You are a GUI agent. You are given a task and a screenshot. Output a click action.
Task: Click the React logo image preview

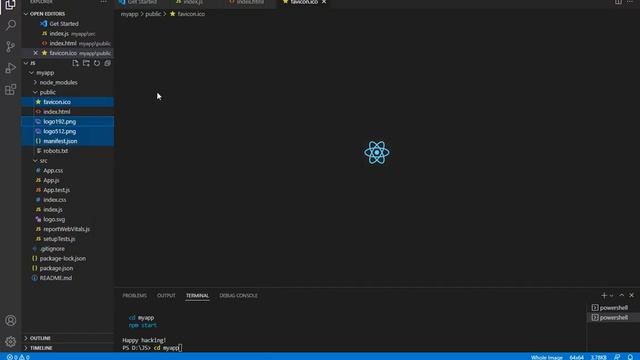click(x=377, y=153)
